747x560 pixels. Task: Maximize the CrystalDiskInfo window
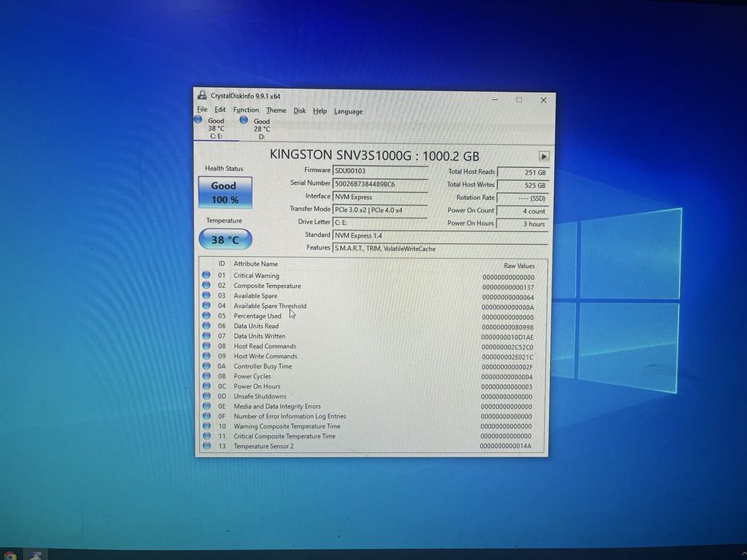pyautogui.click(x=519, y=100)
